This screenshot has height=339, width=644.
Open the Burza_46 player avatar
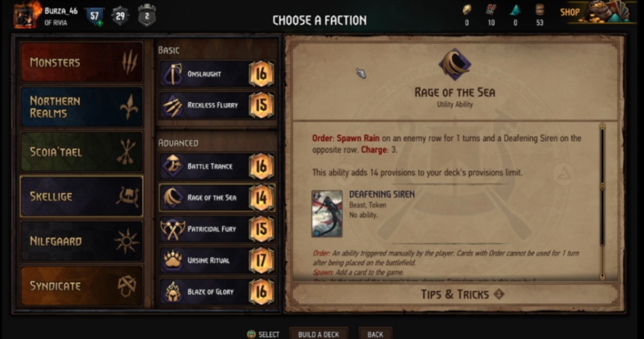(27, 15)
